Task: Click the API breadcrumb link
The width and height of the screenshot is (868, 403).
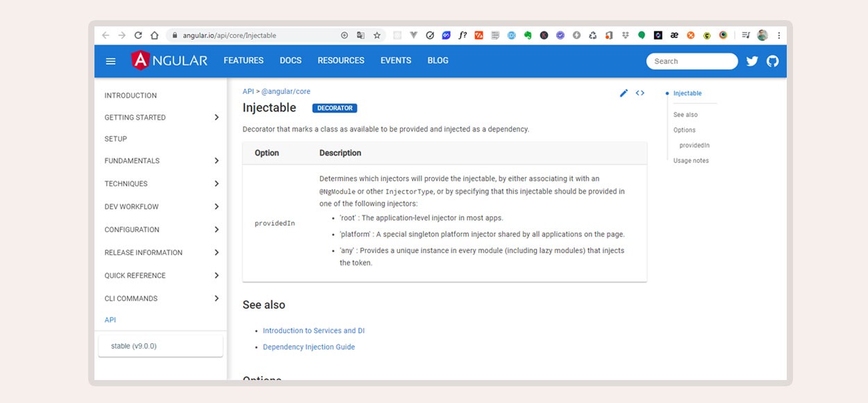Action: [x=248, y=92]
